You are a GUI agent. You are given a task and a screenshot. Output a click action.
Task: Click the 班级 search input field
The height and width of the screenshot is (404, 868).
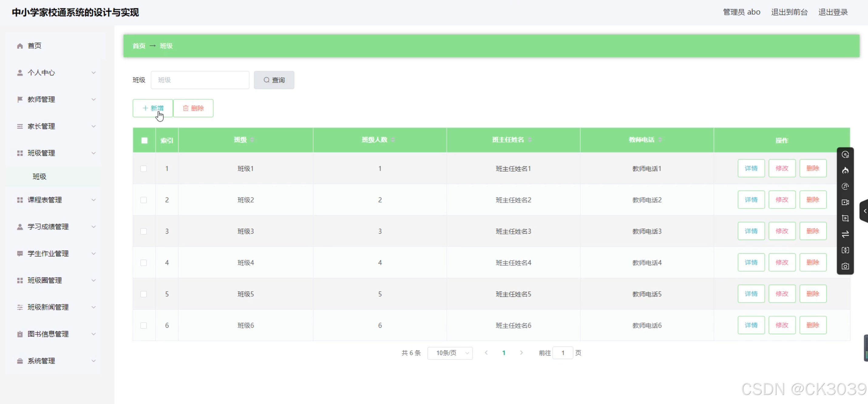tap(200, 80)
